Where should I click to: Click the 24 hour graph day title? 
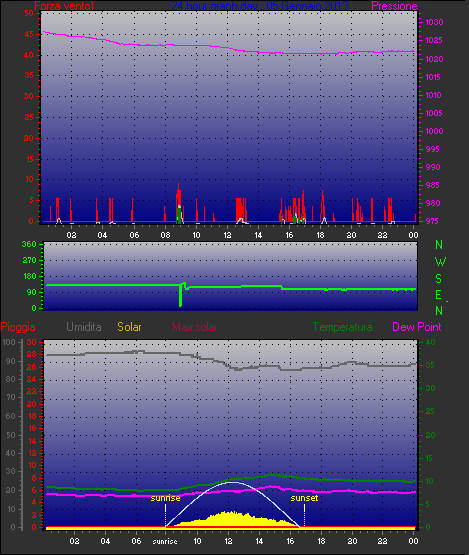tap(260, 5)
